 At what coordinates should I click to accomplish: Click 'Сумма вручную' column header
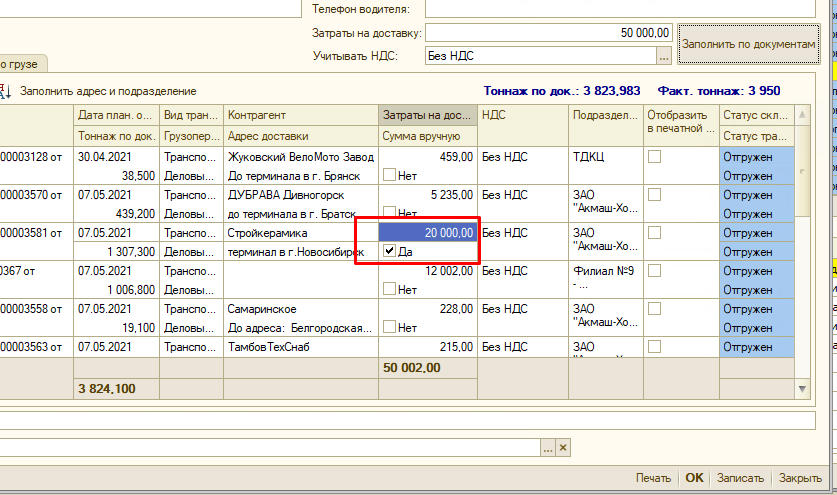[428, 136]
